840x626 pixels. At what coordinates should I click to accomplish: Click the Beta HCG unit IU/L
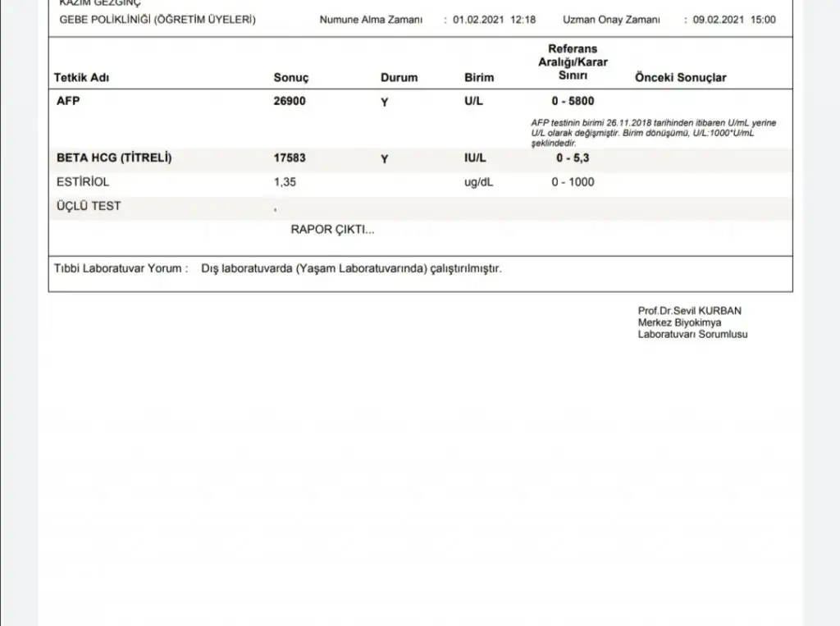point(475,158)
